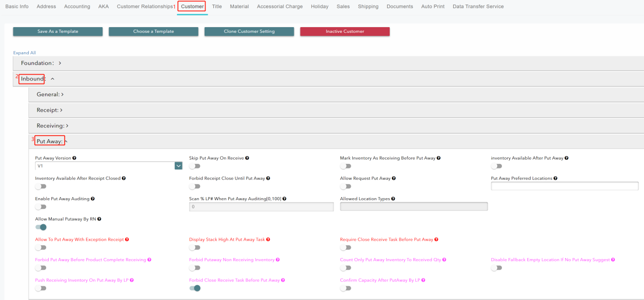
Task: Click help icon next to Allowed Location Types
Action: click(x=393, y=199)
